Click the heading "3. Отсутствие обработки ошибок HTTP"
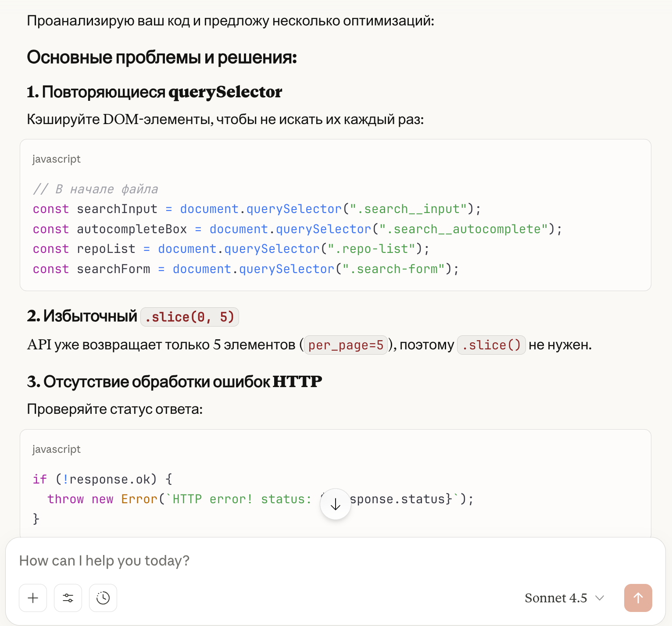The height and width of the screenshot is (626, 672). (174, 382)
